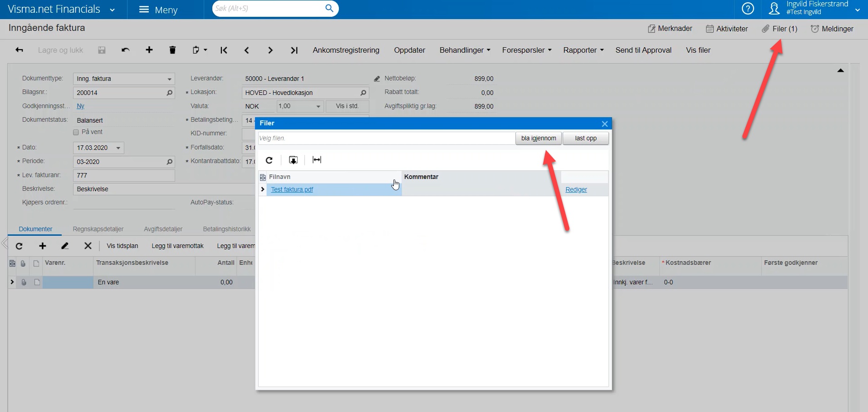Click the Lokasjon lookup magnifier icon
Screen dimensions: 868x412
coord(363,93)
